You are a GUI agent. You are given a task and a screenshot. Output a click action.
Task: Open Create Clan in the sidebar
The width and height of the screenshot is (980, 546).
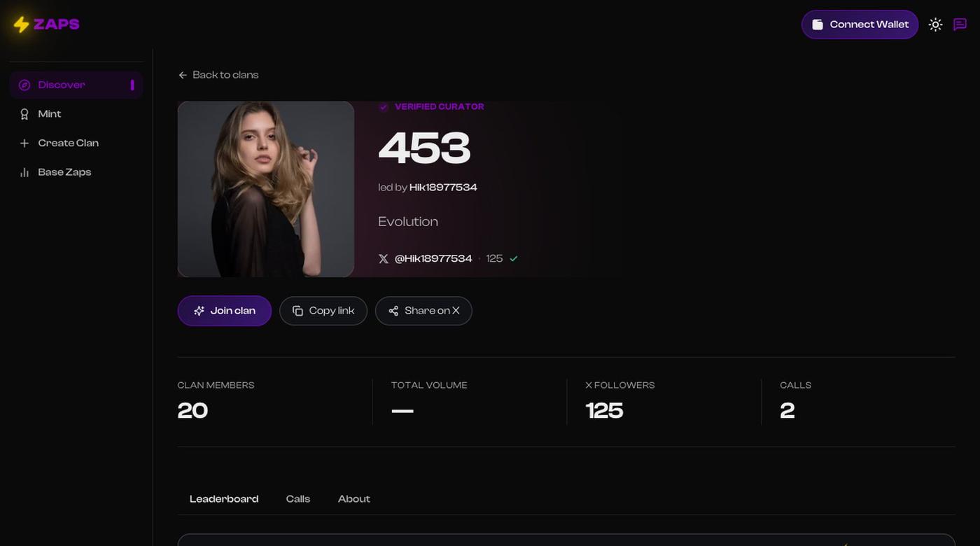(x=76, y=143)
